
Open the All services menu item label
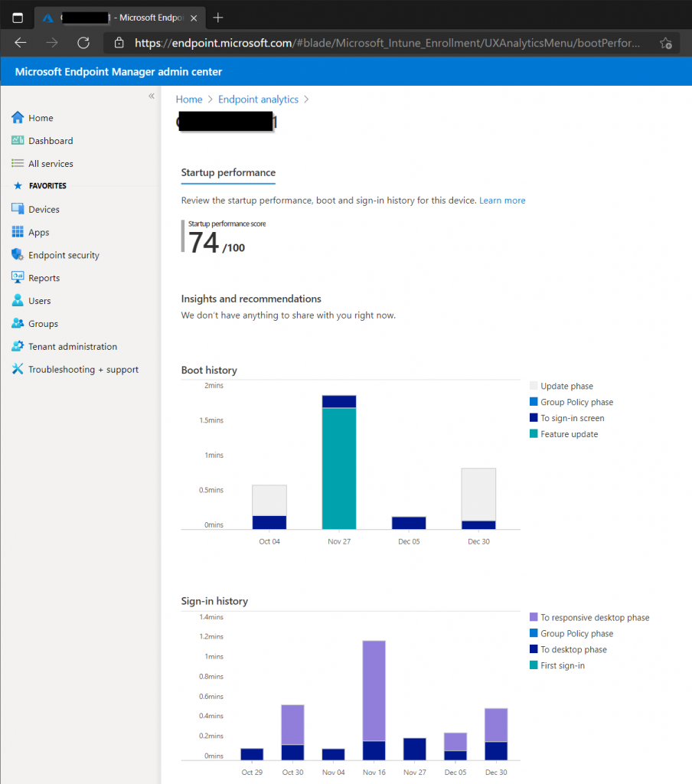click(51, 164)
